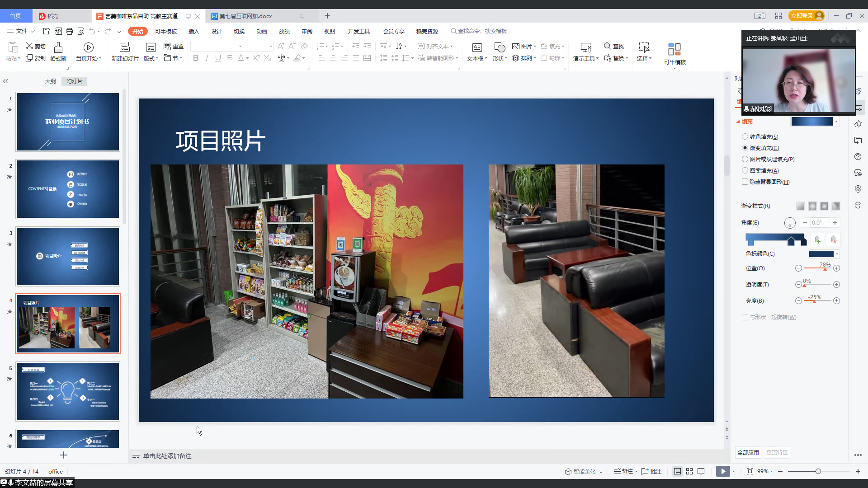Enable 隐藏背景图形 checkbox

[745, 182]
